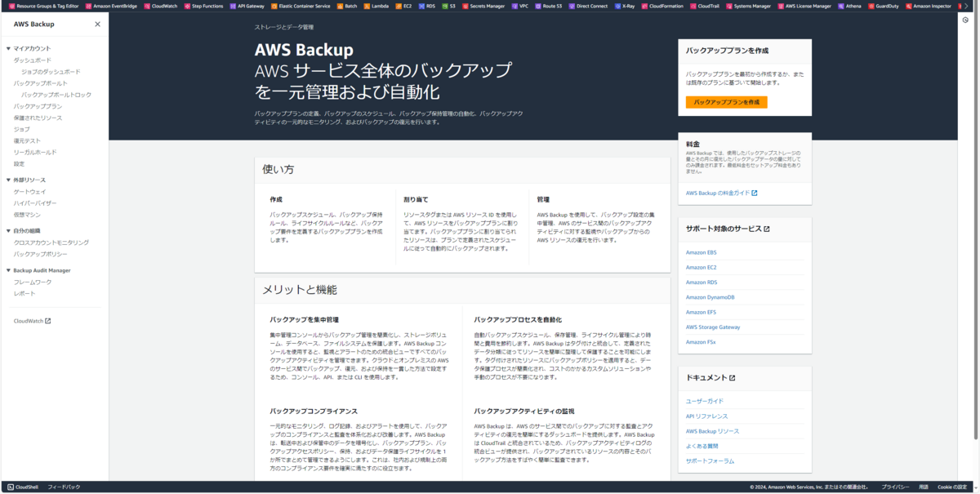
Task: Launch CloudShell from the footer
Action: (x=23, y=487)
